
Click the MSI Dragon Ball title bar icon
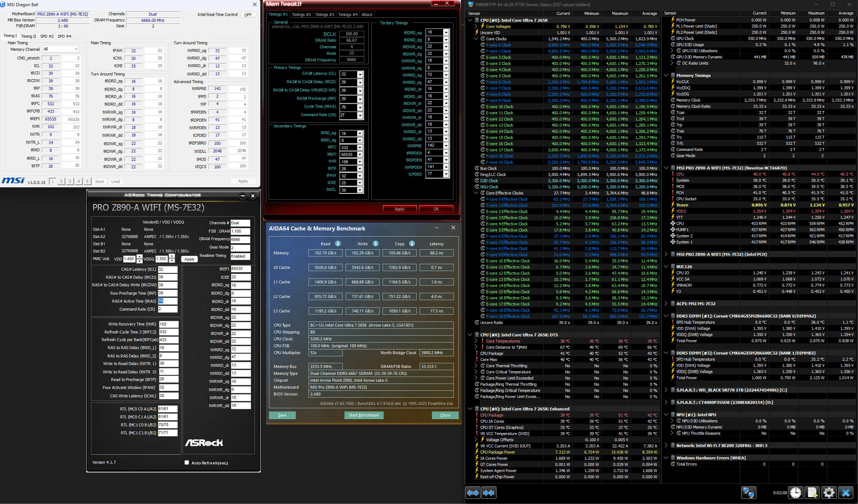click(3, 4)
